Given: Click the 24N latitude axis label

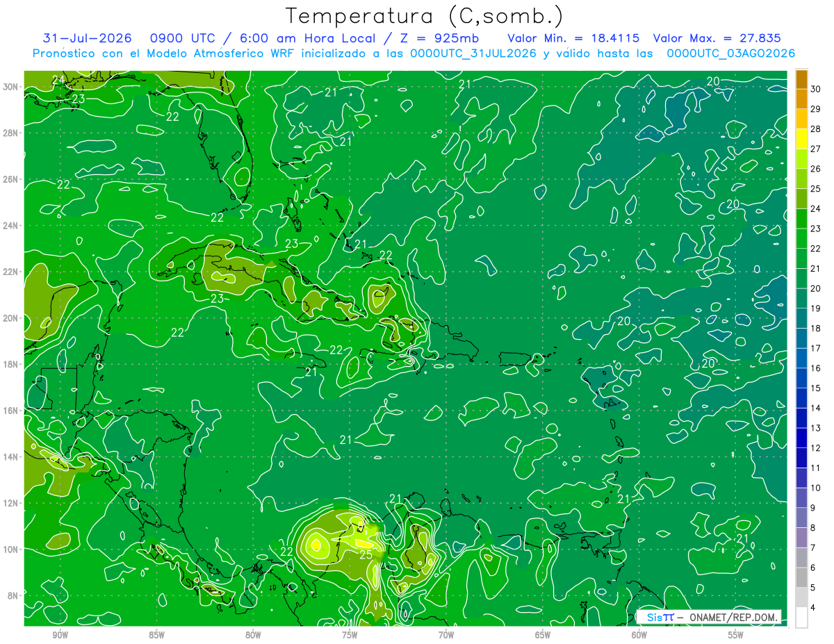Looking at the screenshot, I should point(12,226).
